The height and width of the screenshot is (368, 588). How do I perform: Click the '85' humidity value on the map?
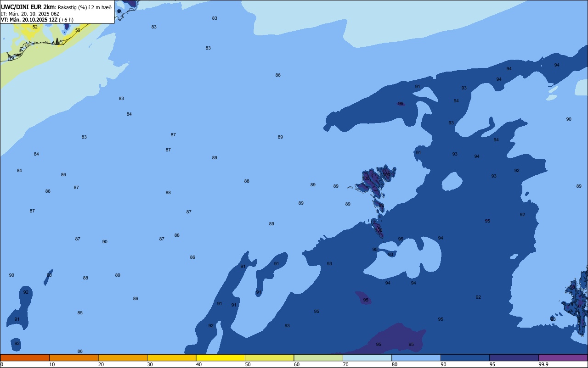tap(80, 313)
